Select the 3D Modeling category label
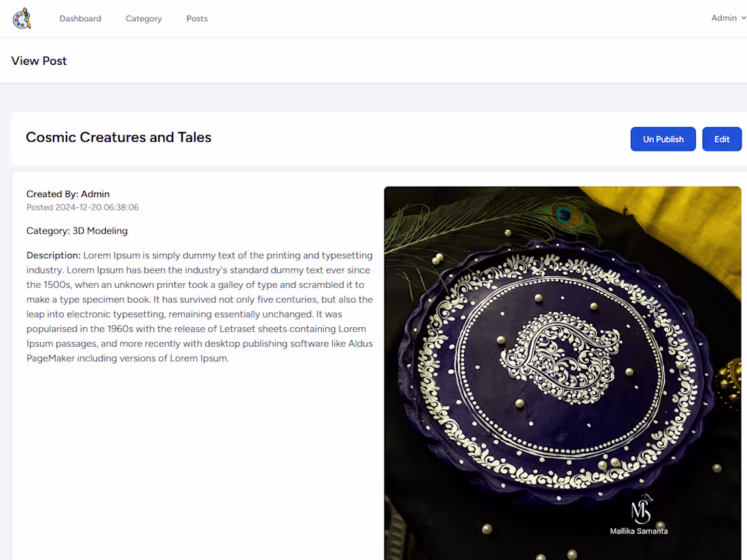747x560 pixels. point(100,230)
